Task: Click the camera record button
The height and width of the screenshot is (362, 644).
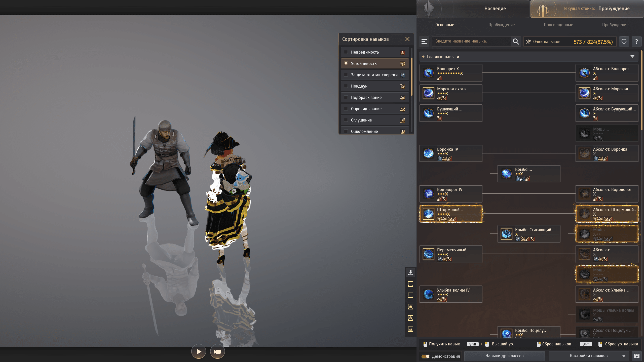Action: point(217,351)
